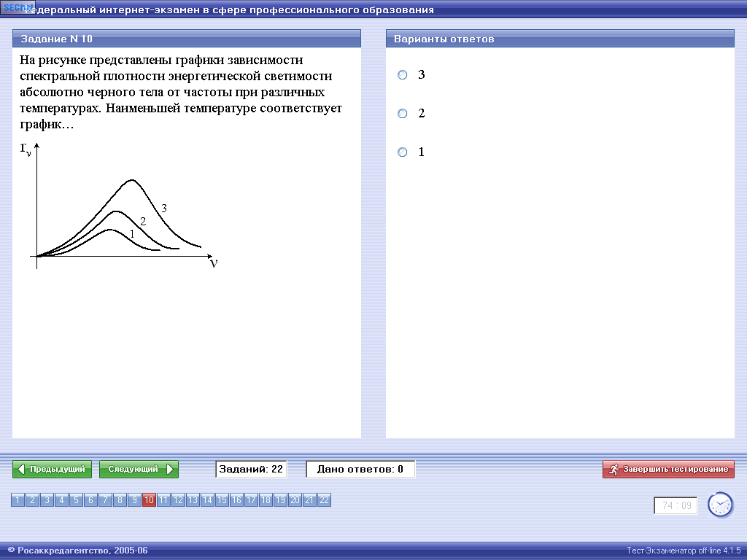Image resolution: width=747 pixels, height=560 pixels.
Task: Jump to question 7 in navigator
Action: [105, 500]
